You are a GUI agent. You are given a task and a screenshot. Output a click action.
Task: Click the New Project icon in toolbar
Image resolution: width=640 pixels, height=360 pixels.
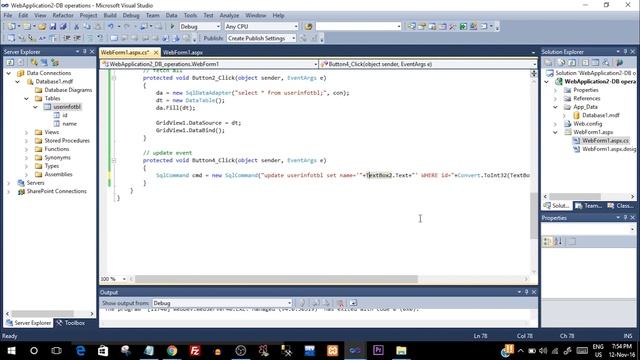pyautogui.click(x=12, y=27)
